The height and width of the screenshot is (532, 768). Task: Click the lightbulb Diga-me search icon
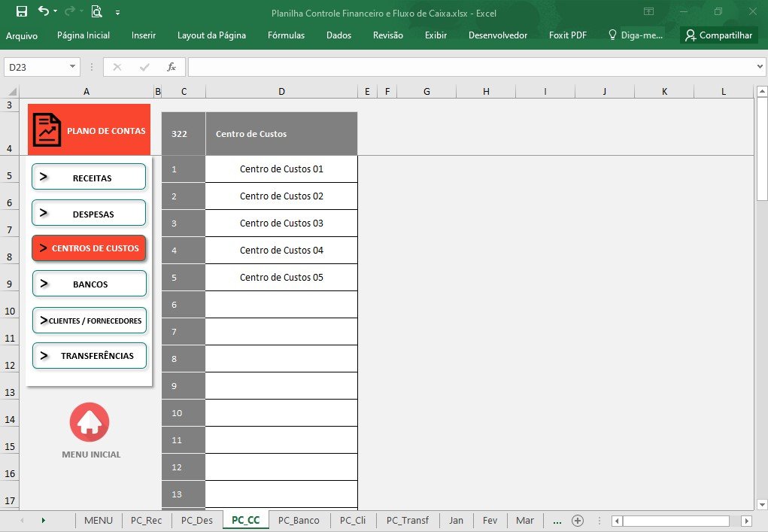click(x=612, y=35)
